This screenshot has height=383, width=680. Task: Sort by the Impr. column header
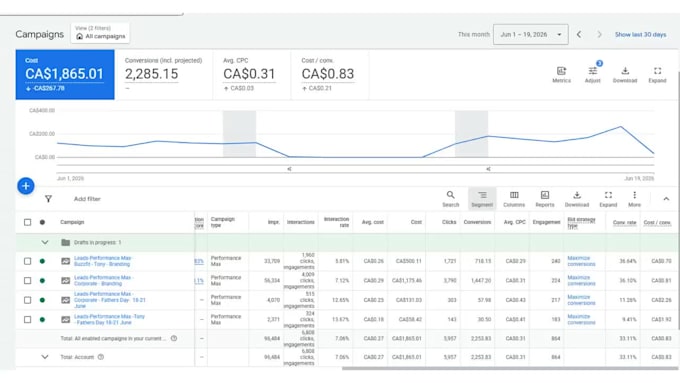coord(274,222)
